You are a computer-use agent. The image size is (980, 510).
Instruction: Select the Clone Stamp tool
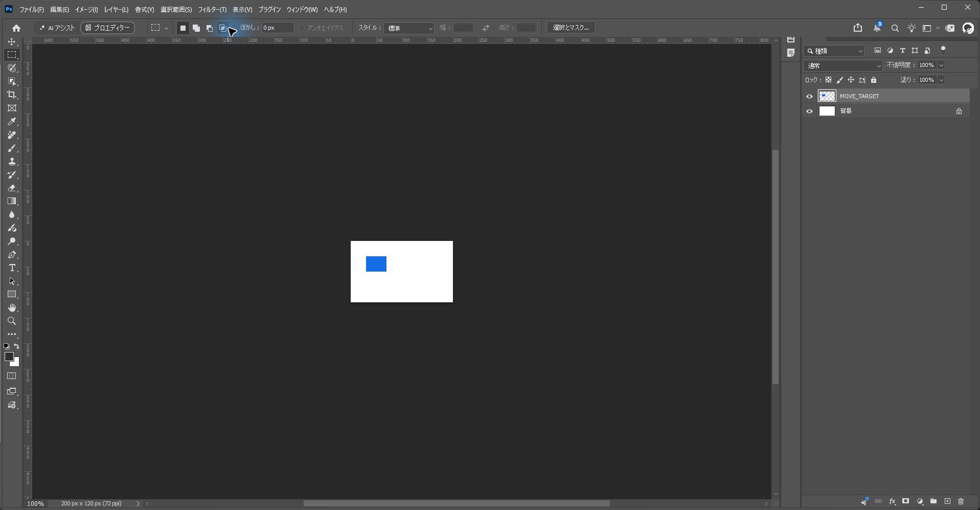tap(12, 161)
